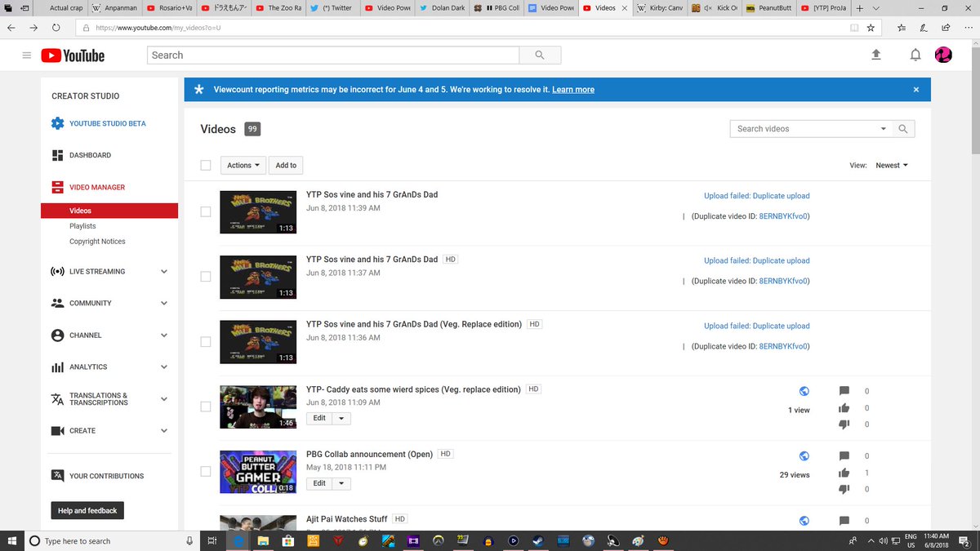The height and width of the screenshot is (551, 980).
Task: Open Edit arrow dropdown for PBG Collab
Action: (341, 483)
